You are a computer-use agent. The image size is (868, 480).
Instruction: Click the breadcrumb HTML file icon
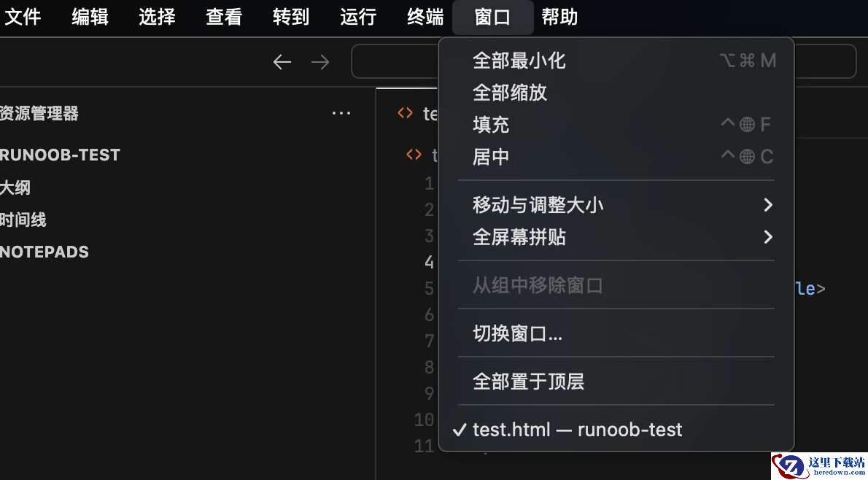(414, 155)
